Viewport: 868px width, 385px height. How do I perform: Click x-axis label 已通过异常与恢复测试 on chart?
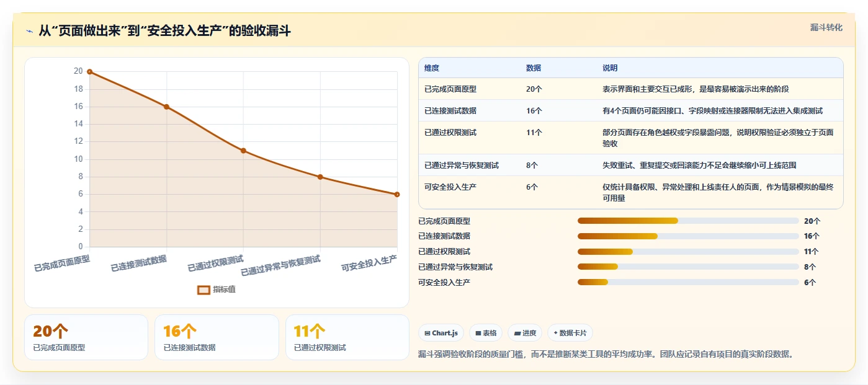281,266
